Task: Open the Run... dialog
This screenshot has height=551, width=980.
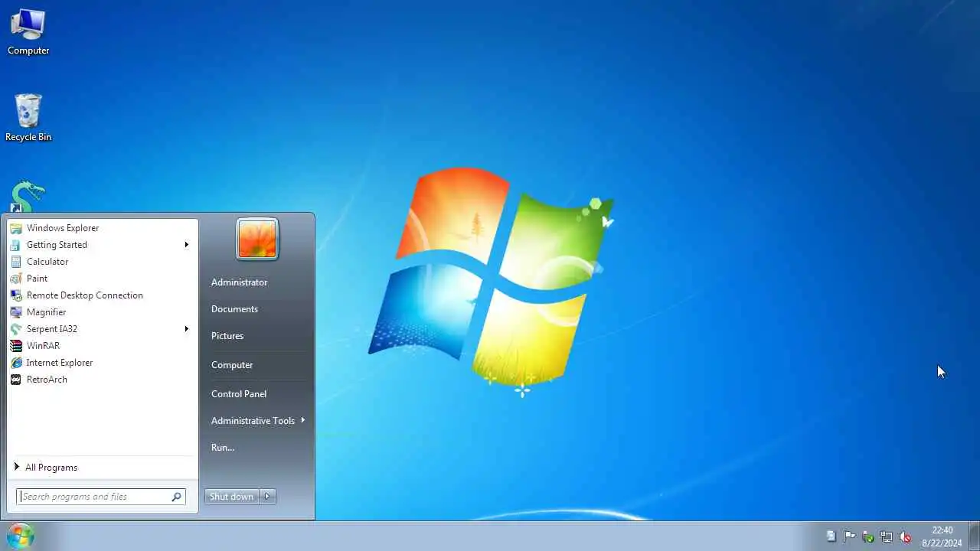Action: pyautogui.click(x=223, y=448)
